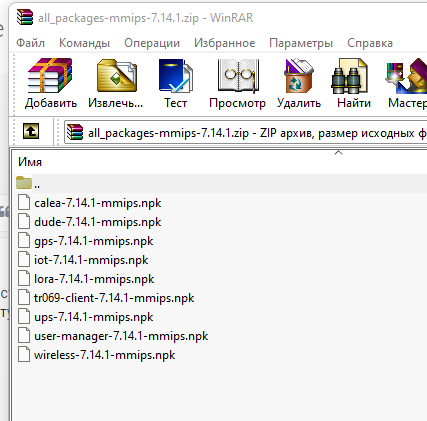Screen dimensions: 427x421
Task: Open the Операции menu
Action: (x=152, y=43)
